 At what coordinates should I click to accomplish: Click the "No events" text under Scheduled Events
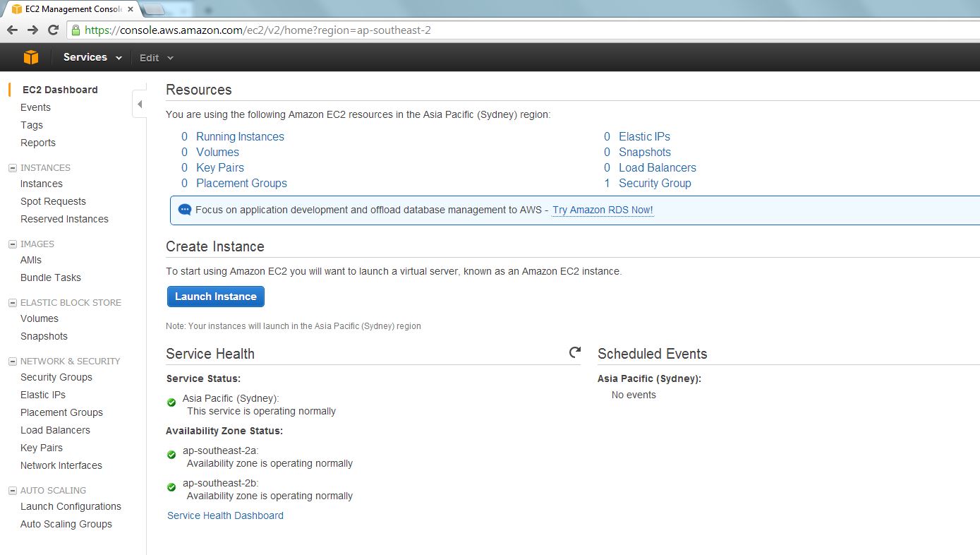(634, 395)
